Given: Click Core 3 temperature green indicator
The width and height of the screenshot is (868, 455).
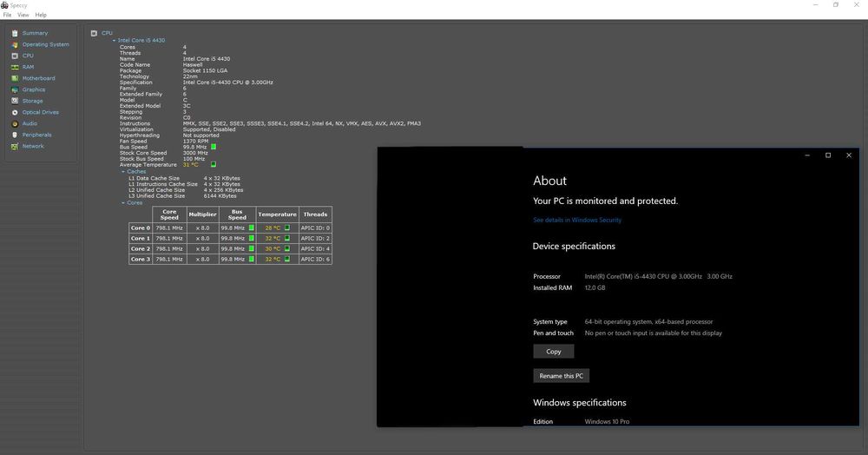Looking at the screenshot, I should click(287, 259).
